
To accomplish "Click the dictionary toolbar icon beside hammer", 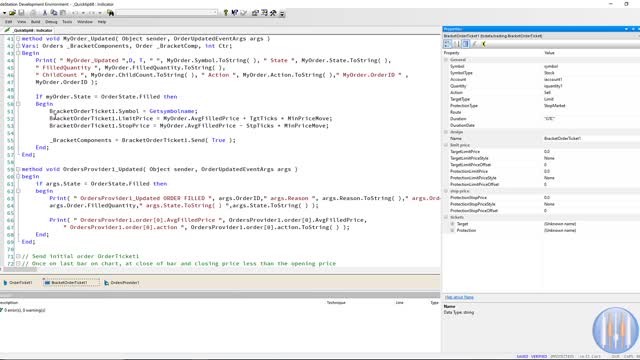I will click(264, 13).
